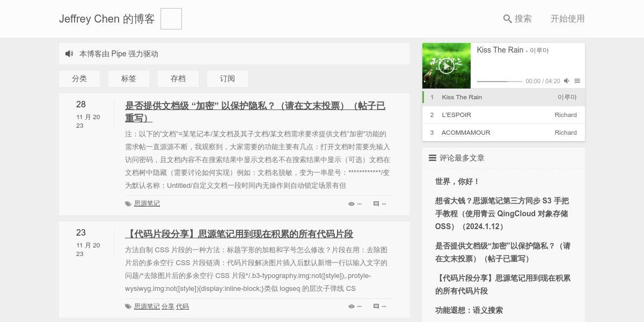Image resolution: width=644 pixels, height=322 pixels.
Task: Toggle the music playlist menu icon
Action: [x=577, y=81]
